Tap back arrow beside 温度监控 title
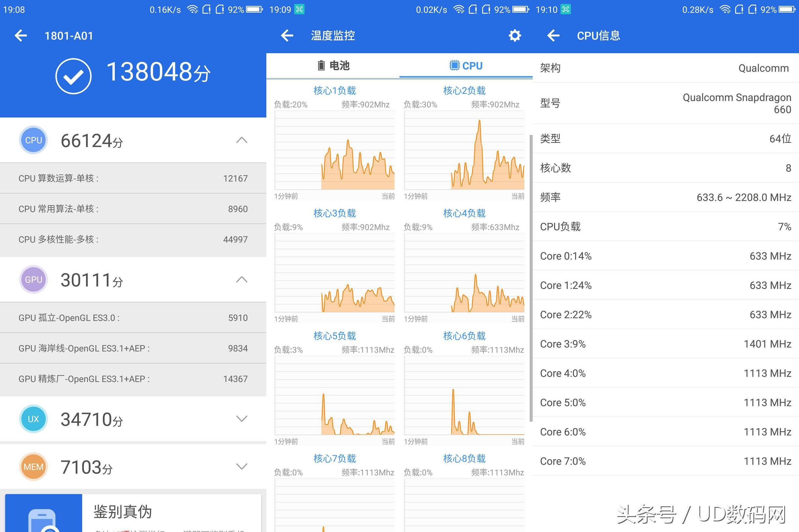The height and width of the screenshot is (532, 799). pos(287,36)
